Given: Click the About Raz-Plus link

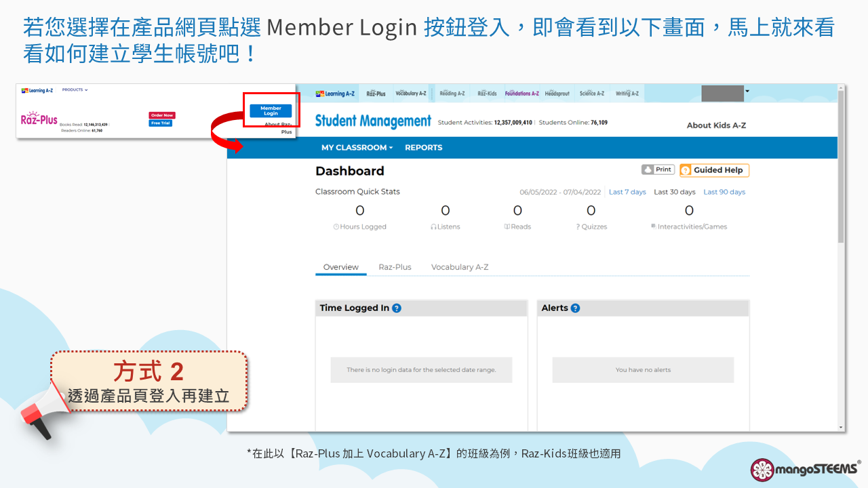Looking at the screenshot, I should [279, 128].
